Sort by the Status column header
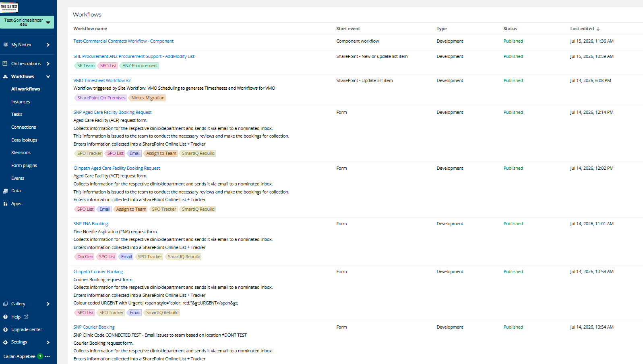The height and width of the screenshot is (364, 643). tap(510, 29)
